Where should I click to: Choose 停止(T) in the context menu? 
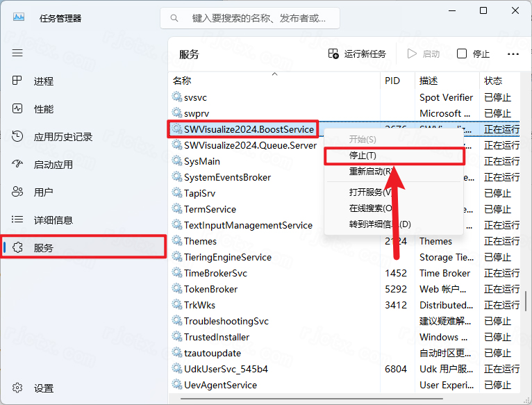[363, 156]
